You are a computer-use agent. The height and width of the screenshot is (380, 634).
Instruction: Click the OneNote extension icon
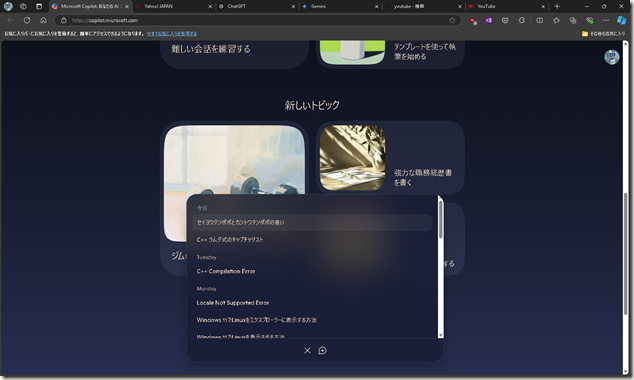click(x=488, y=20)
